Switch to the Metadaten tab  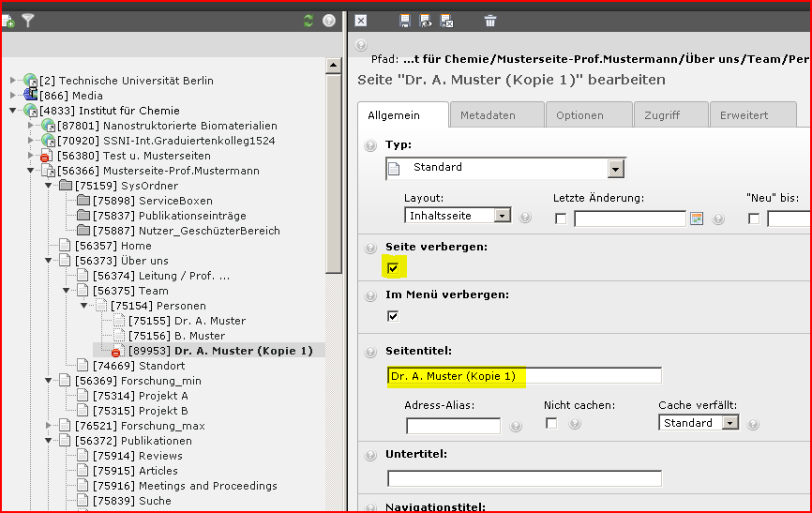[x=488, y=115]
